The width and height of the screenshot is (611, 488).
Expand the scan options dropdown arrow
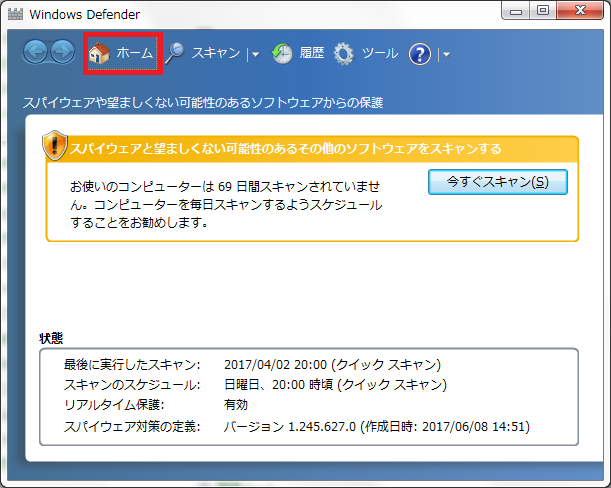pos(256,55)
